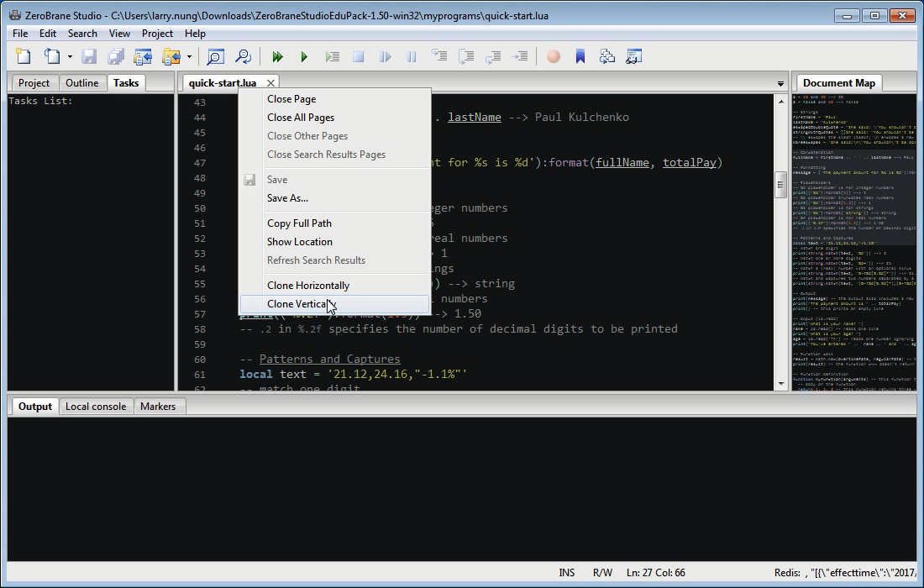
Task: Start debugging with the double green arrow
Action: (277, 56)
